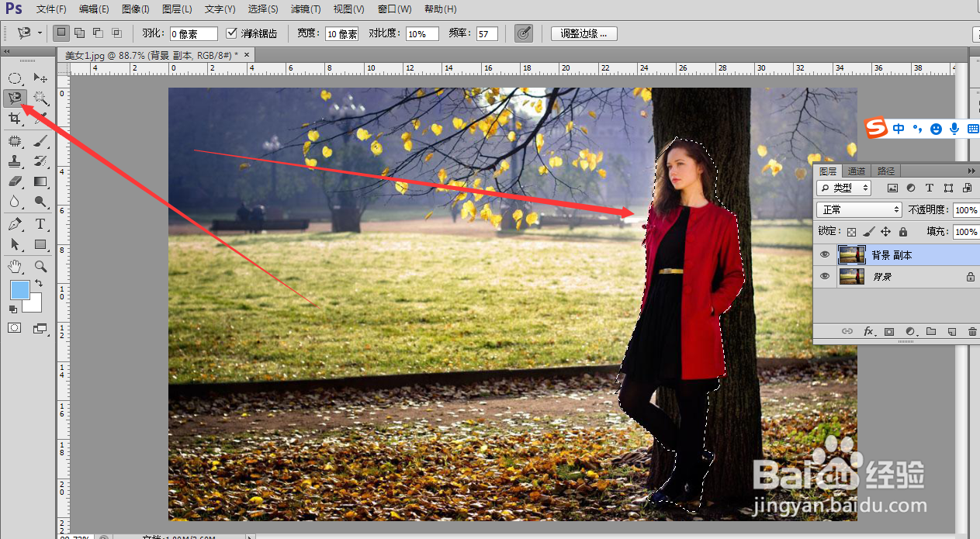Select the Gradient tool

[x=40, y=181]
